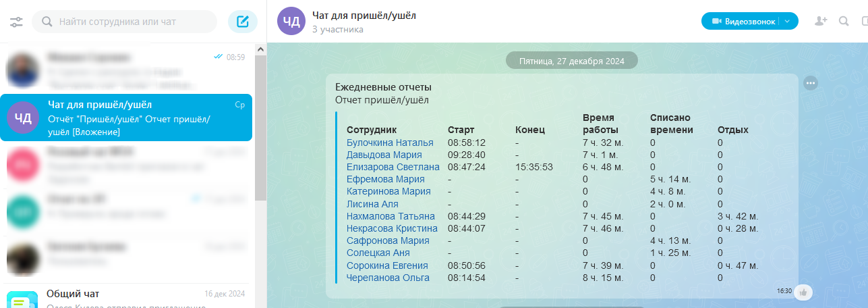The width and height of the screenshot is (868, 308).
Task: Expand the Видеозвонок dropdown arrow
Action: pos(787,21)
